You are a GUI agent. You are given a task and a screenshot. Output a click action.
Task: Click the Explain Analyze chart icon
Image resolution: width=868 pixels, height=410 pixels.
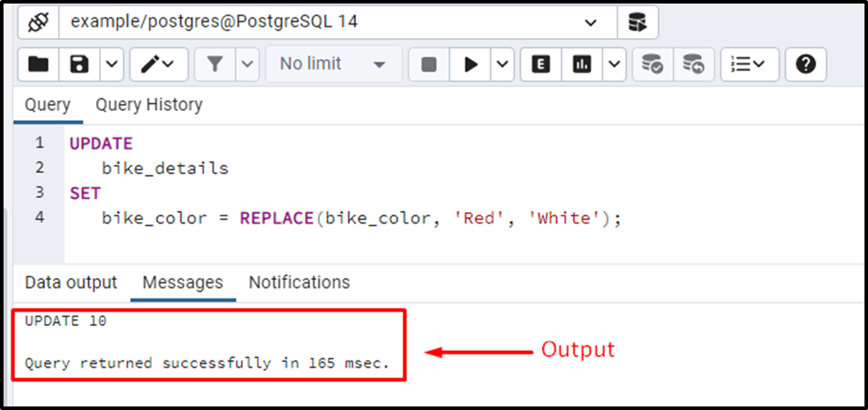[582, 65]
